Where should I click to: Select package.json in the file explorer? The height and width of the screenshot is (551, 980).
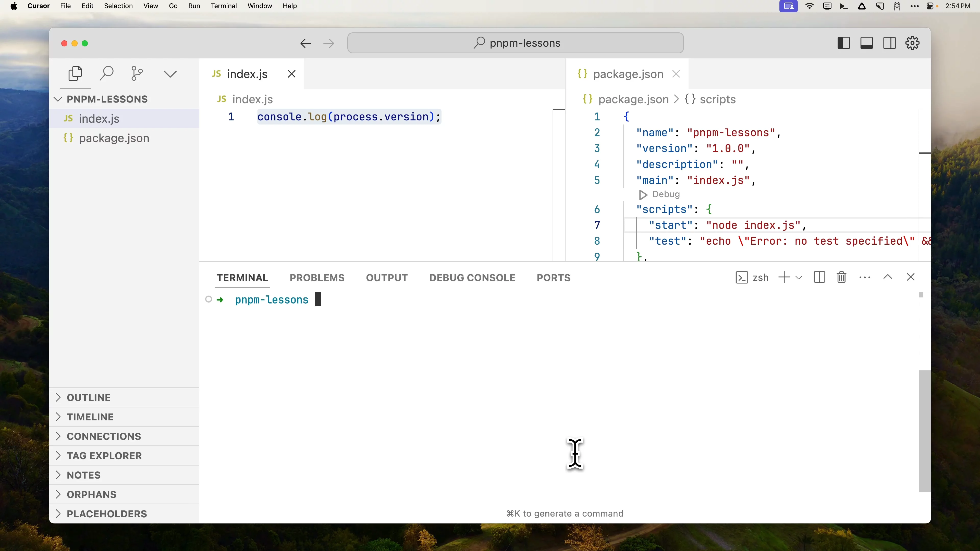tap(114, 138)
